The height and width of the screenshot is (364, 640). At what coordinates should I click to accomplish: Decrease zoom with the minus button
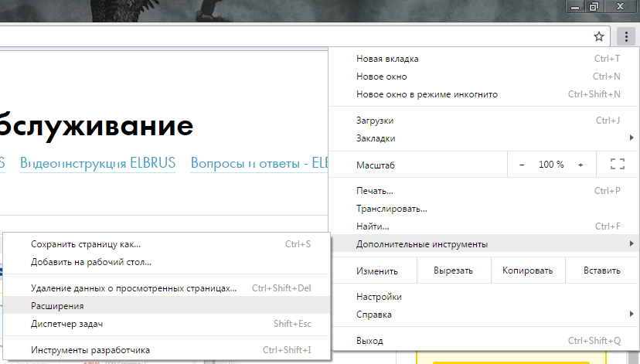(x=522, y=165)
